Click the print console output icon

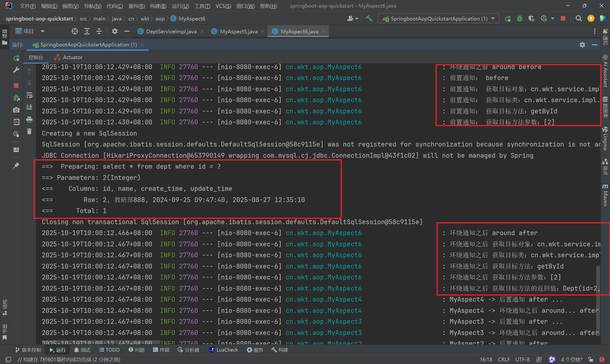pyautogui.click(x=29, y=119)
